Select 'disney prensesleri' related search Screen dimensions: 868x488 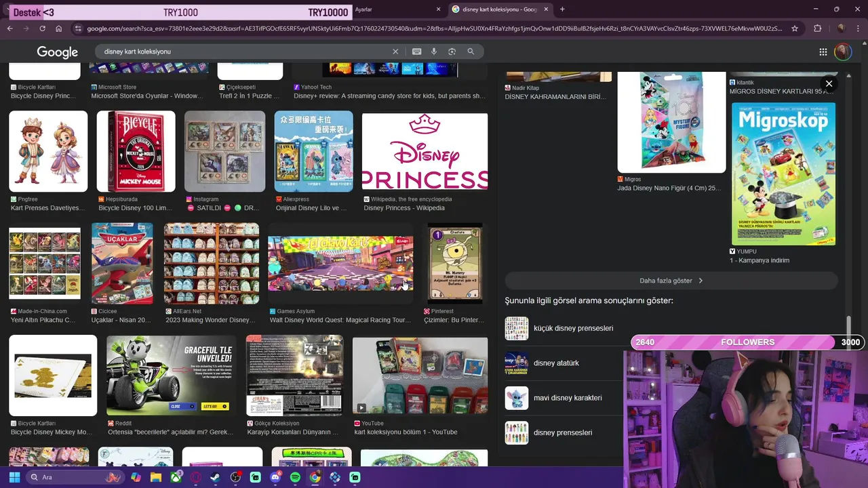coord(549,432)
